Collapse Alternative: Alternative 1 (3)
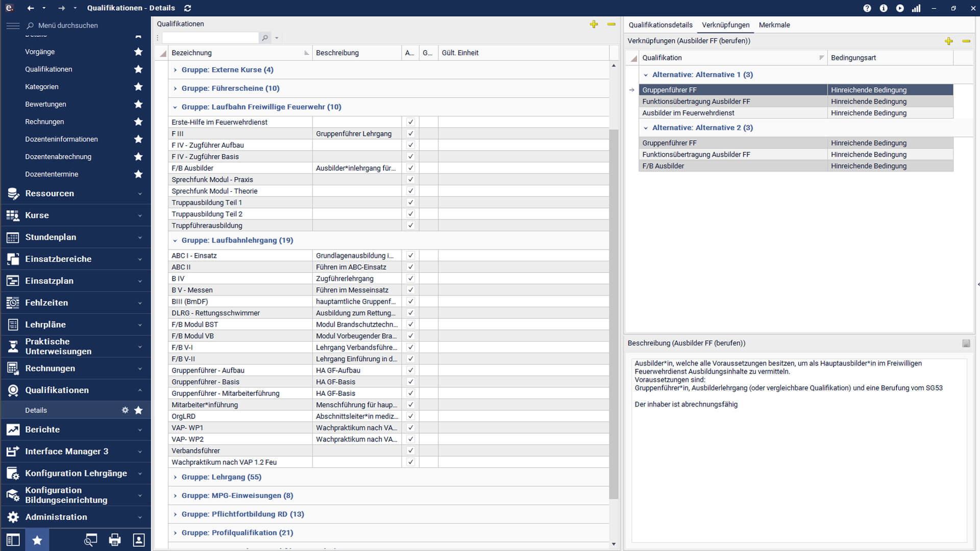This screenshot has height=551, width=980. (646, 75)
